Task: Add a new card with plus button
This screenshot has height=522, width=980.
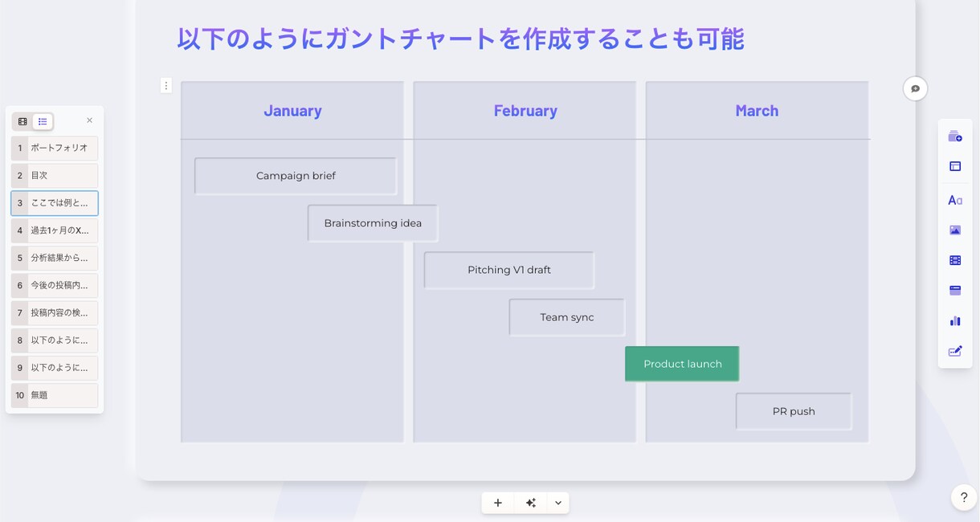Action: pos(498,503)
